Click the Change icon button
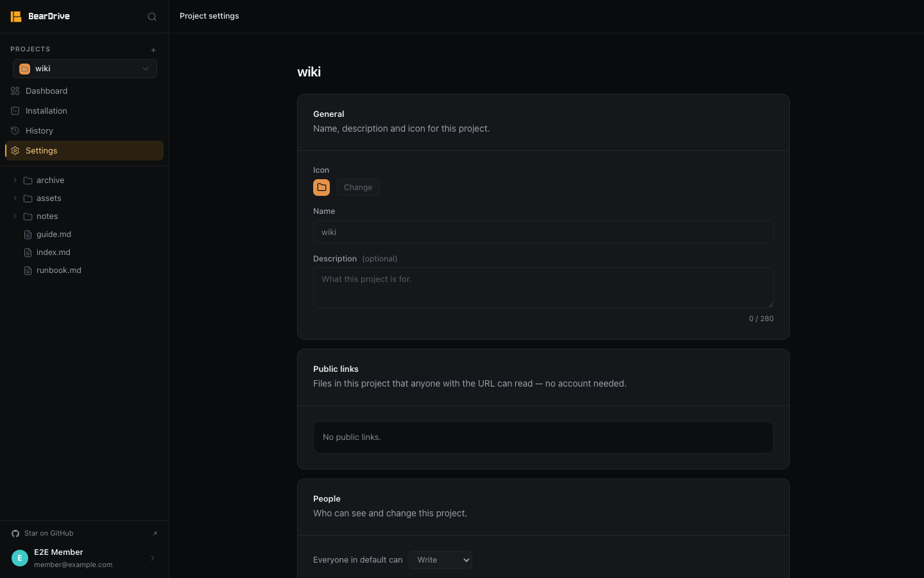The width and height of the screenshot is (924, 578). pos(358,188)
